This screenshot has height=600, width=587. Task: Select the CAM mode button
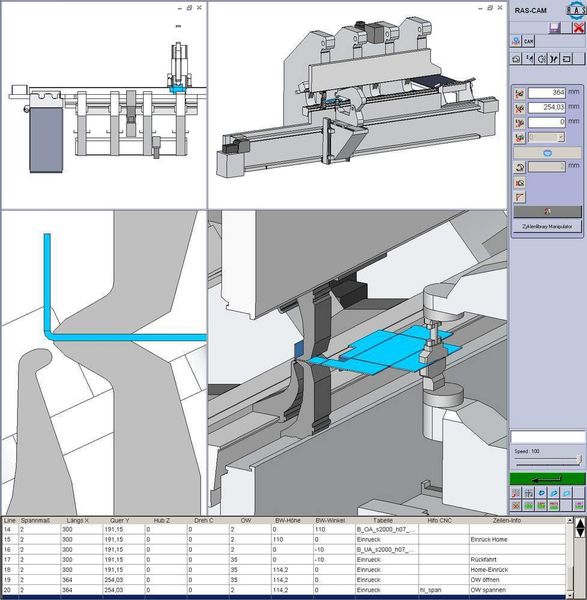528,41
